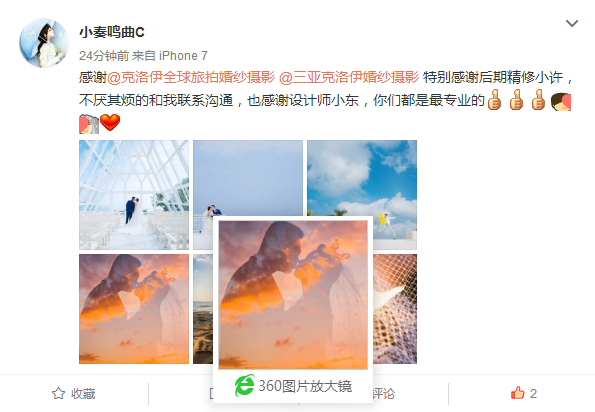Open the poster's round avatar picture
Viewport: 595px width, 412px height.
click(x=44, y=43)
